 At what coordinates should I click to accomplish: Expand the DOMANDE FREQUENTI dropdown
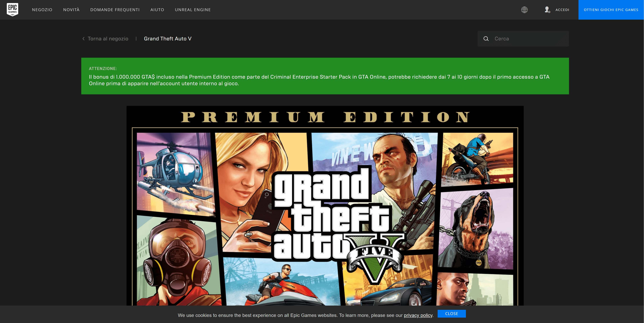tap(115, 9)
